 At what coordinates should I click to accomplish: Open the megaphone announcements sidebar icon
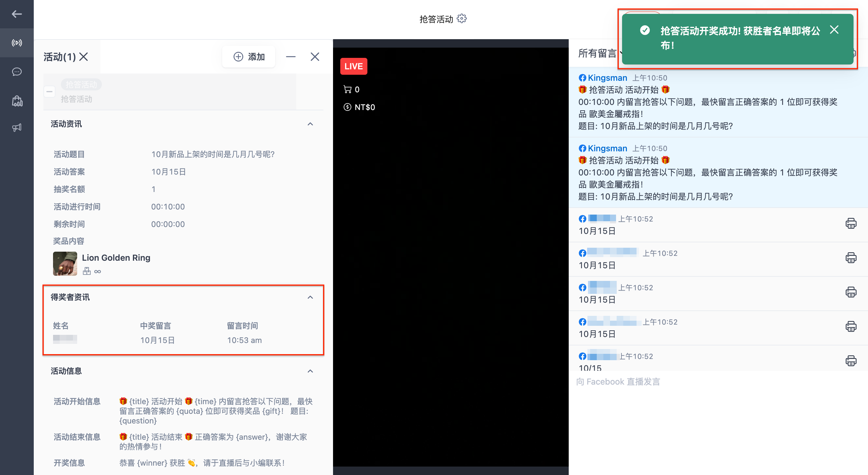coord(17,127)
